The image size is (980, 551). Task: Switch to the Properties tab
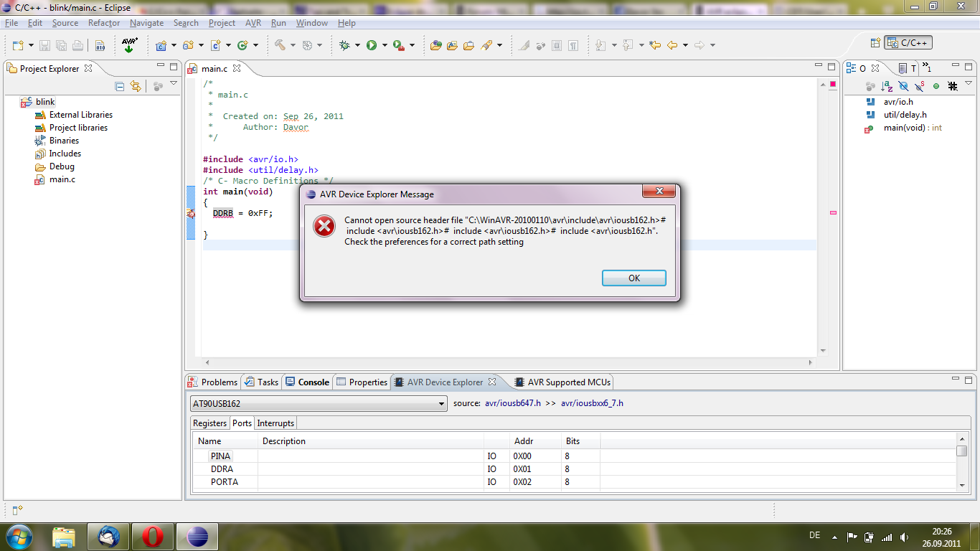click(362, 382)
